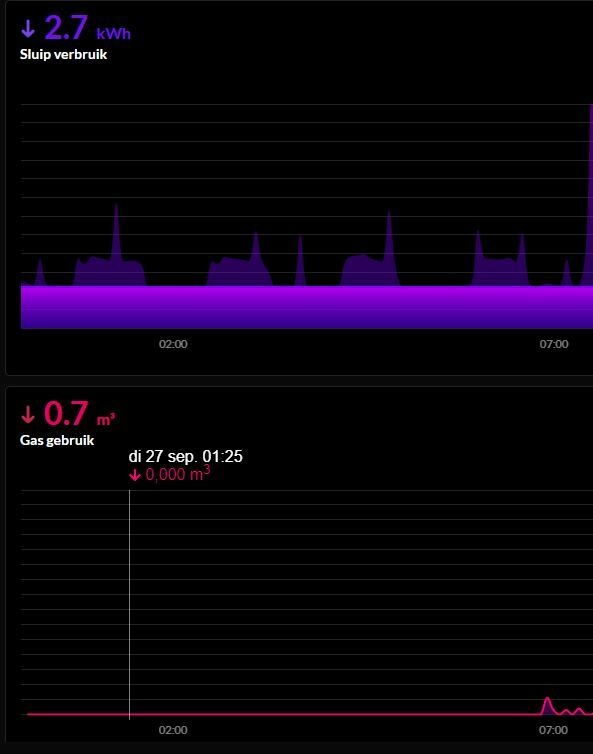
Task: Click the 02:00 label on Gas gebruik chart
Action: pyautogui.click(x=173, y=730)
